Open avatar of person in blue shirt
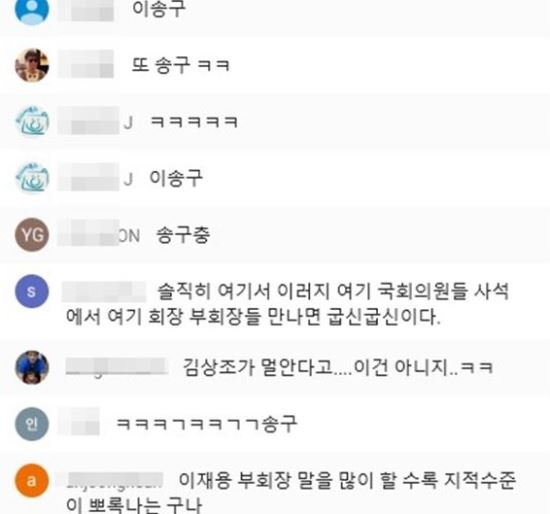This screenshot has height=514, width=550. [x=32, y=367]
